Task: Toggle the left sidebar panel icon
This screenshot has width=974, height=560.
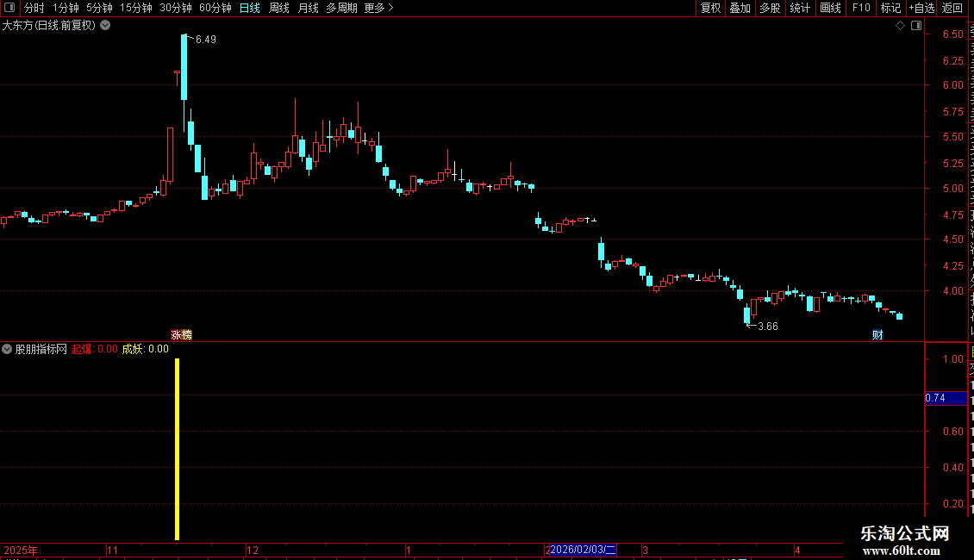Action: coord(9,8)
